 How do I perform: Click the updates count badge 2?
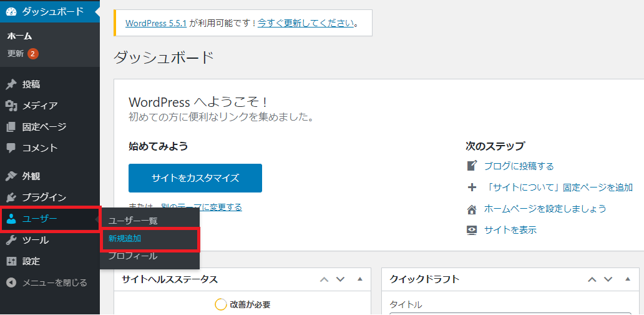pyautogui.click(x=33, y=54)
